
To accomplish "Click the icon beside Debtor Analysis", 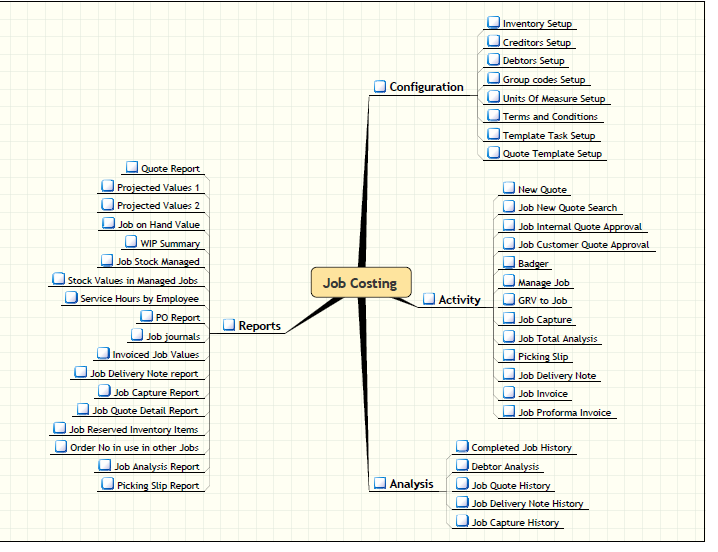I will (x=462, y=465).
